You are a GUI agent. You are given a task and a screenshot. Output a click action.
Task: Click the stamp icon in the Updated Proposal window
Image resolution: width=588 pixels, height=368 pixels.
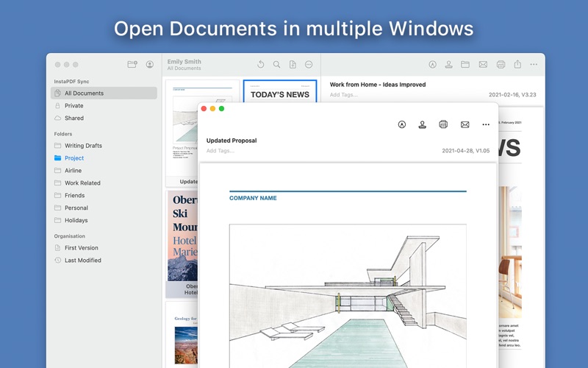[x=422, y=124]
